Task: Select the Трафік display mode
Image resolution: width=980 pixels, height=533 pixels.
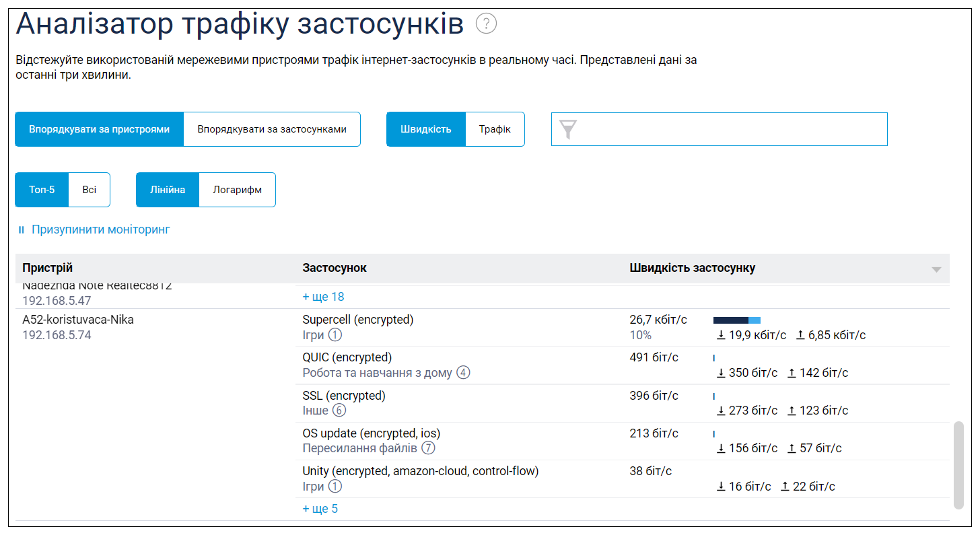Action: (495, 129)
